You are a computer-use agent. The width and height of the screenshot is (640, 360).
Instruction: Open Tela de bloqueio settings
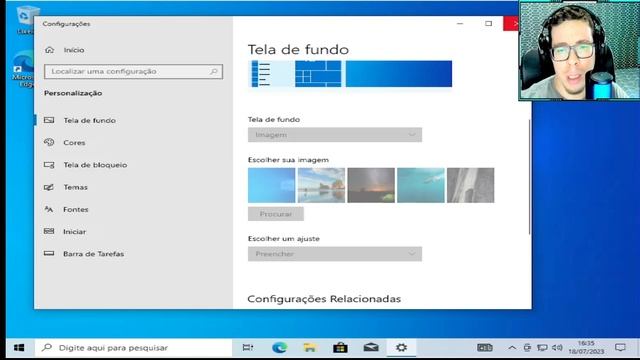[95, 165]
